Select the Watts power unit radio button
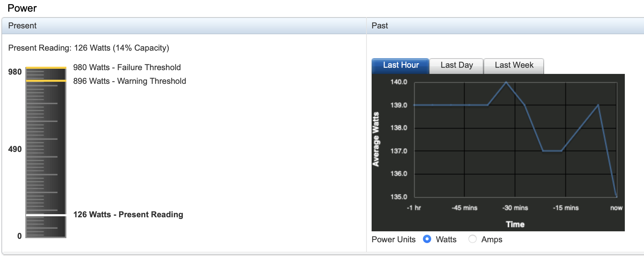This screenshot has height=258, width=644. (x=427, y=239)
